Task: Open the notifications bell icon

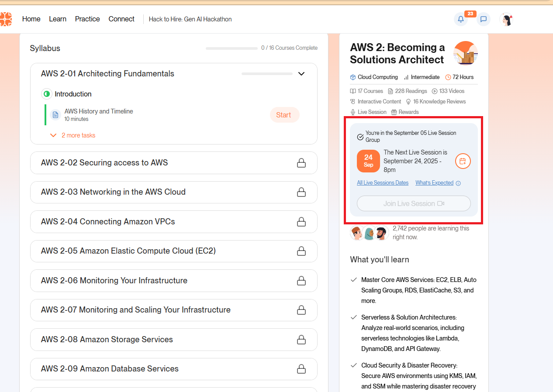Action: tap(460, 19)
